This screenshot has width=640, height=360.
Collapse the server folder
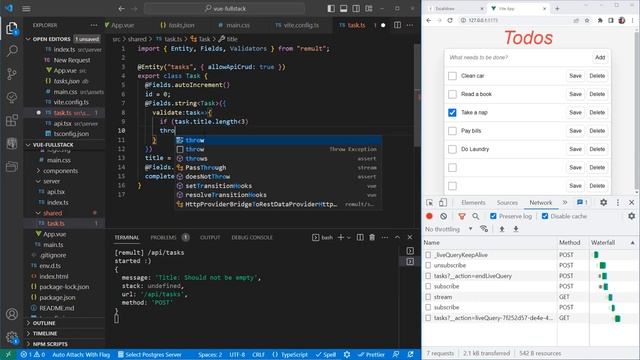(51, 181)
